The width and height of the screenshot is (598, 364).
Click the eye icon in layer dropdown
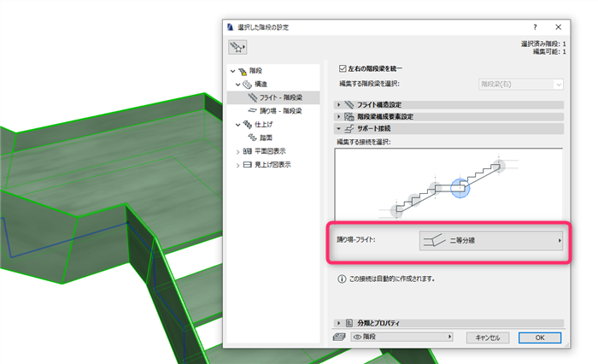tap(357, 337)
